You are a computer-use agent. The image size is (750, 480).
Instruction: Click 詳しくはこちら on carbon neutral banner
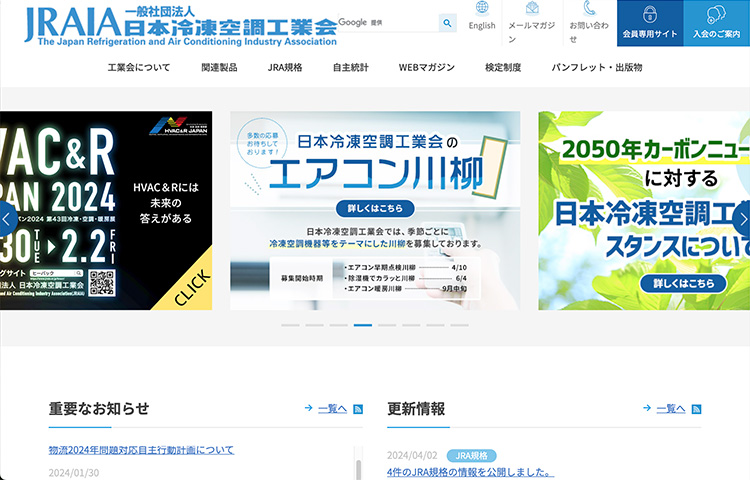coord(683,284)
